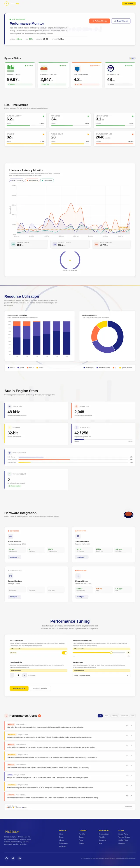Viewport: 140px width, 868px height.
Task: Click the External Sync clock icon
Action: pos(78,576)
